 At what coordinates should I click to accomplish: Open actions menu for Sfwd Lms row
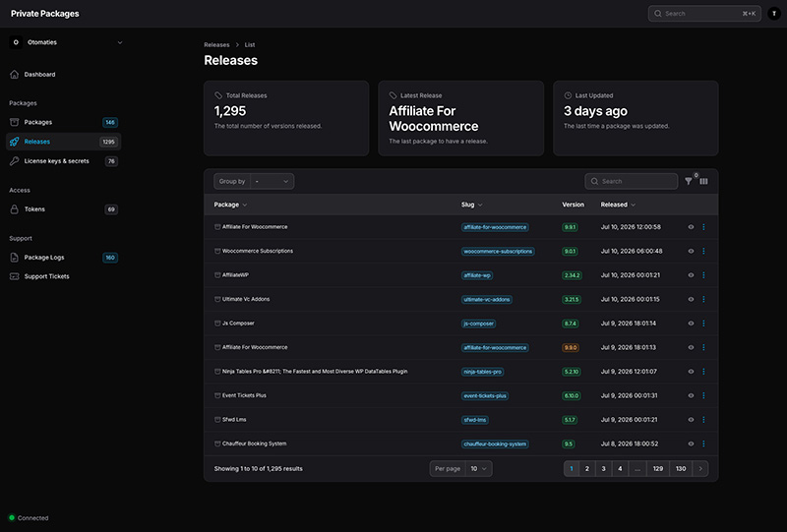tap(703, 420)
